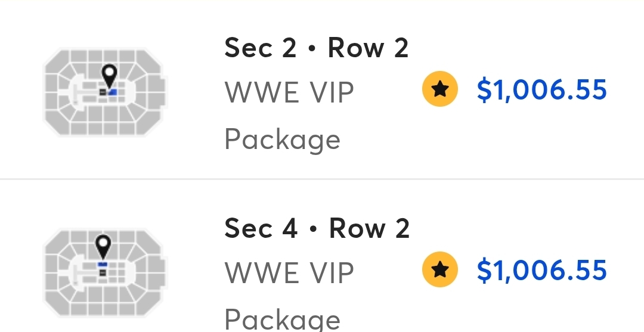Click the Package label in the Sec 4 listing

click(x=283, y=320)
